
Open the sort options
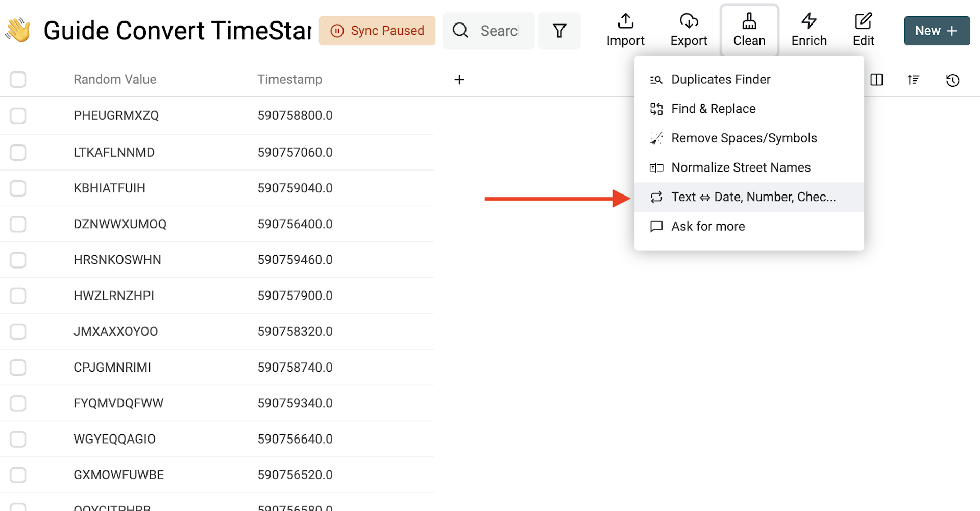pyautogui.click(x=913, y=80)
